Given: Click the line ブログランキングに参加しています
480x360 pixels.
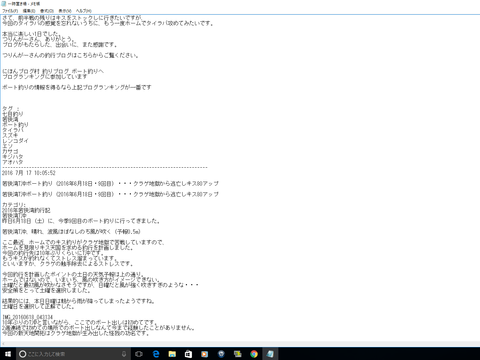Looking at the screenshot, I should (45, 77).
